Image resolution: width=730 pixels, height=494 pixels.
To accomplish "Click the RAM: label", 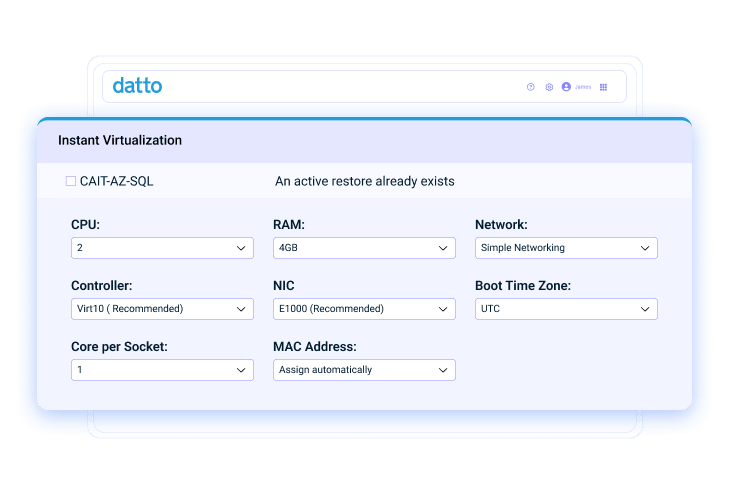I will (289, 224).
